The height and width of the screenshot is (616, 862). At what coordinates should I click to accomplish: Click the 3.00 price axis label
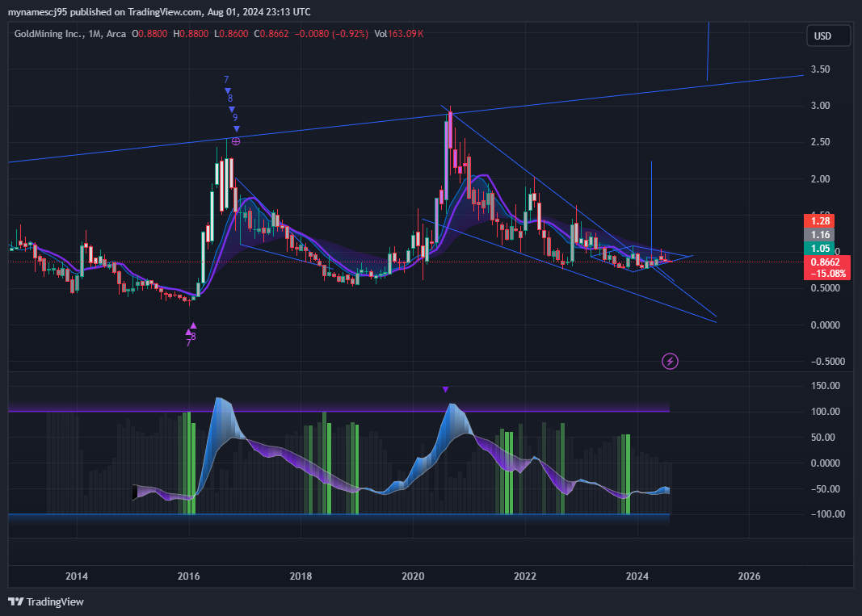pyautogui.click(x=820, y=106)
